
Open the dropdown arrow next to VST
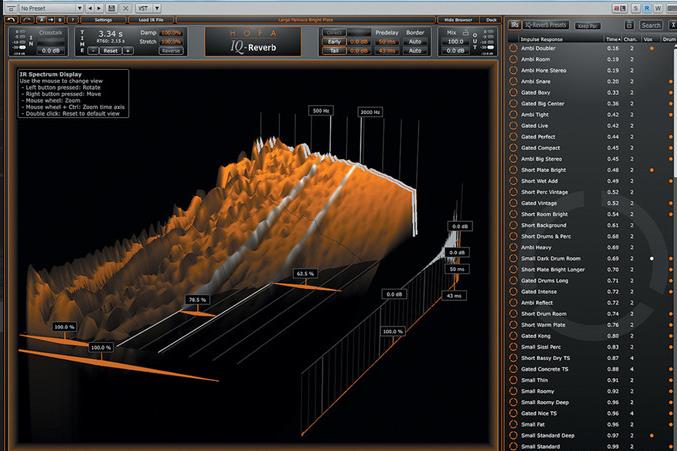pos(157,8)
